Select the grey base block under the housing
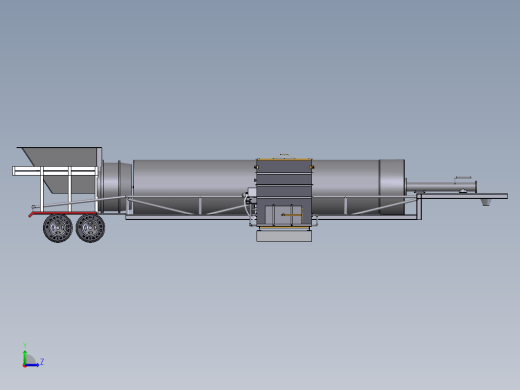This screenshot has width=520, height=390. point(284,236)
